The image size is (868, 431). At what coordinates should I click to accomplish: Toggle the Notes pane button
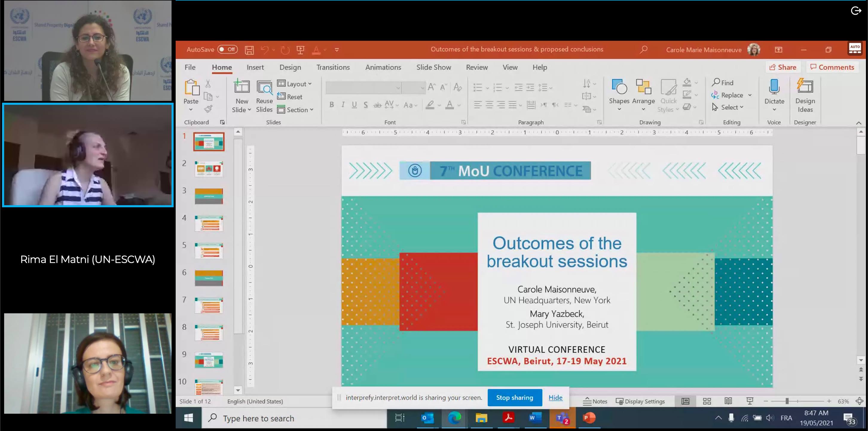(x=595, y=401)
